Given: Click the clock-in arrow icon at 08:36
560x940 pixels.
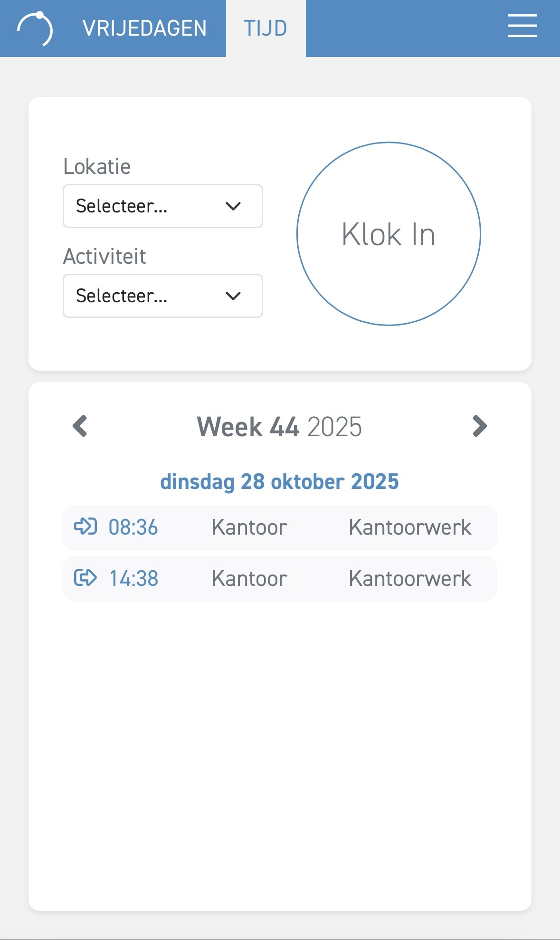Looking at the screenshot, I should (85, 527).
